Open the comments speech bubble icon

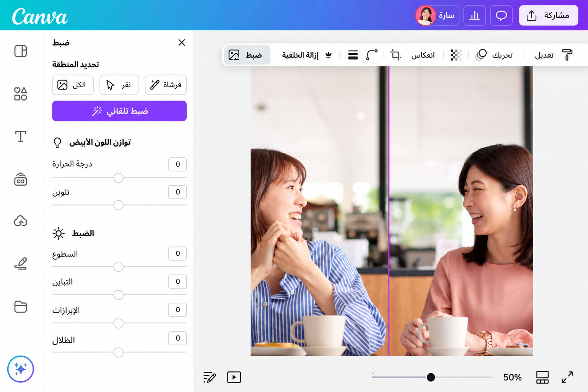(x=501, y=16)
